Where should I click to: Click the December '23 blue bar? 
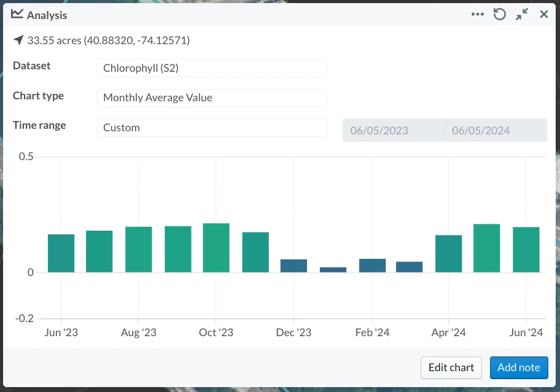294,266
